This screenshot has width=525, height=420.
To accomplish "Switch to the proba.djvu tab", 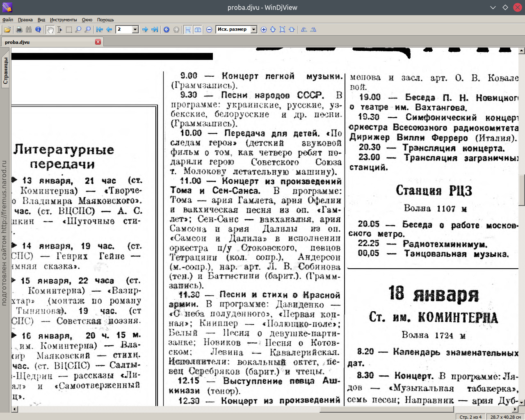I will 17,42.
